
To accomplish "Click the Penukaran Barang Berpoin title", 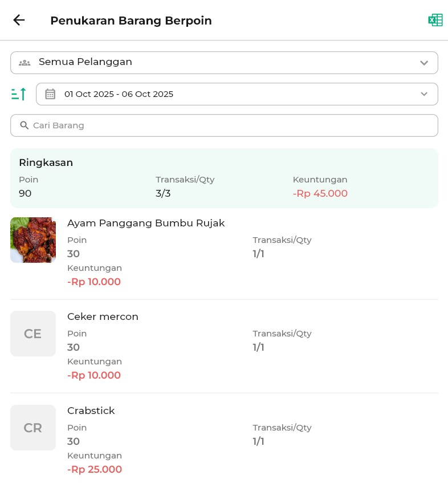I will (131, 21).
